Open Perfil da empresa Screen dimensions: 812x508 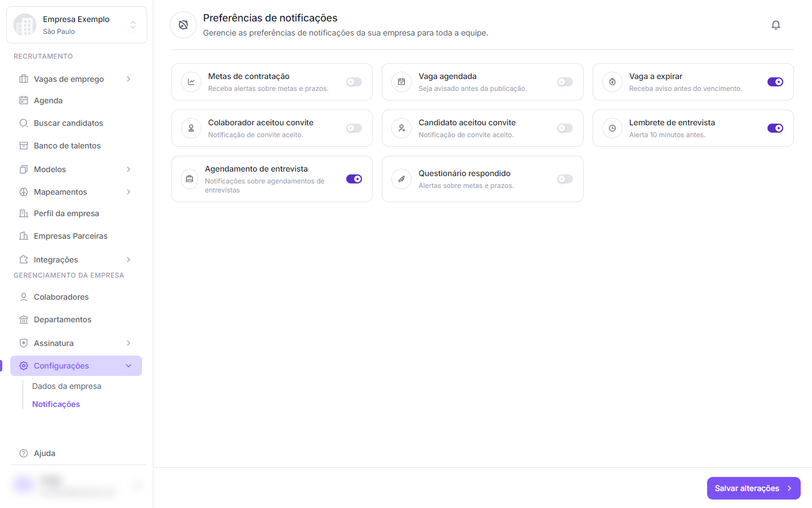click(76, 213)
